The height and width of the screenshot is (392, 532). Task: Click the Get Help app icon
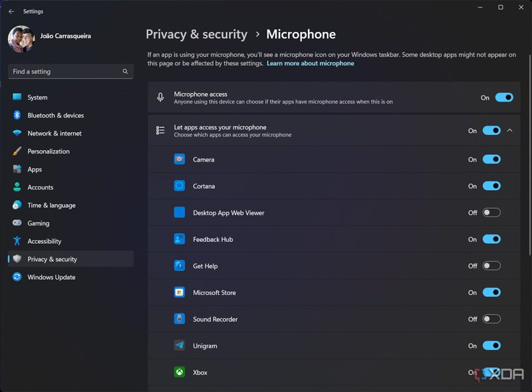coord(180,266)
